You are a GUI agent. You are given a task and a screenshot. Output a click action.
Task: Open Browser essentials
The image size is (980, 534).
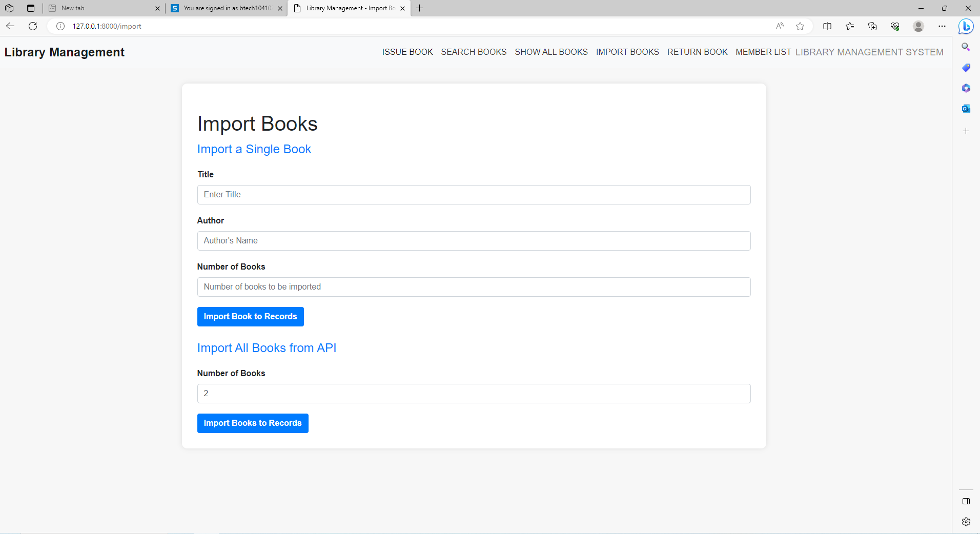point(895,26)
